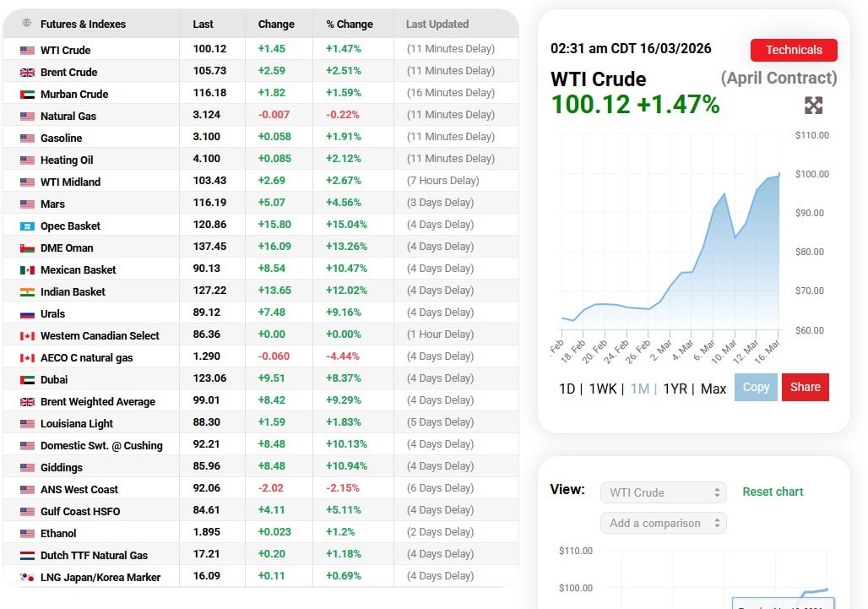The image size is (868, 609).
Task: Click the Copy button under the chart
Action: [x=756, y=387]
